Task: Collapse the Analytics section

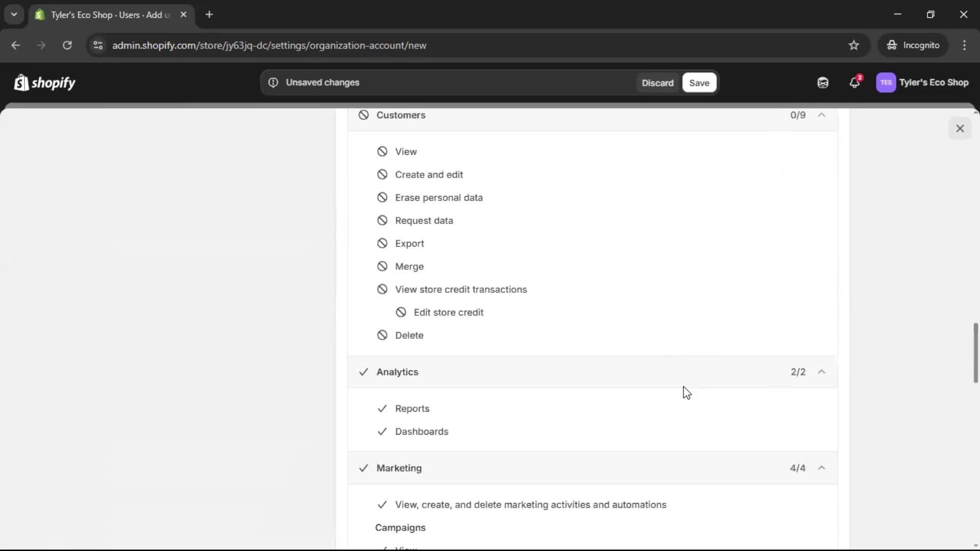Action: point(822,372)
